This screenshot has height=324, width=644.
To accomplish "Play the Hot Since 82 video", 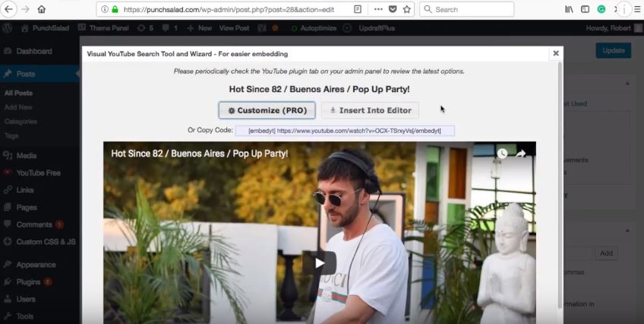I will [x=320, y=263].
